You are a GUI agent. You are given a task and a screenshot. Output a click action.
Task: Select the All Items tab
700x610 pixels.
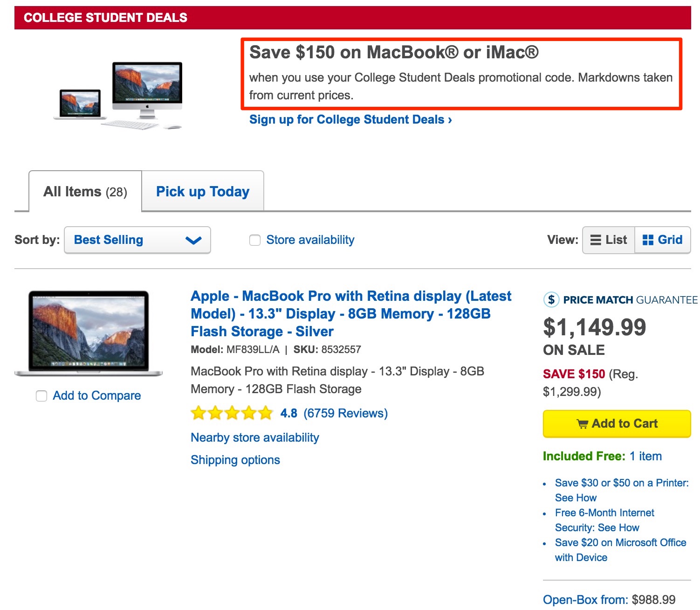[85, 192]
